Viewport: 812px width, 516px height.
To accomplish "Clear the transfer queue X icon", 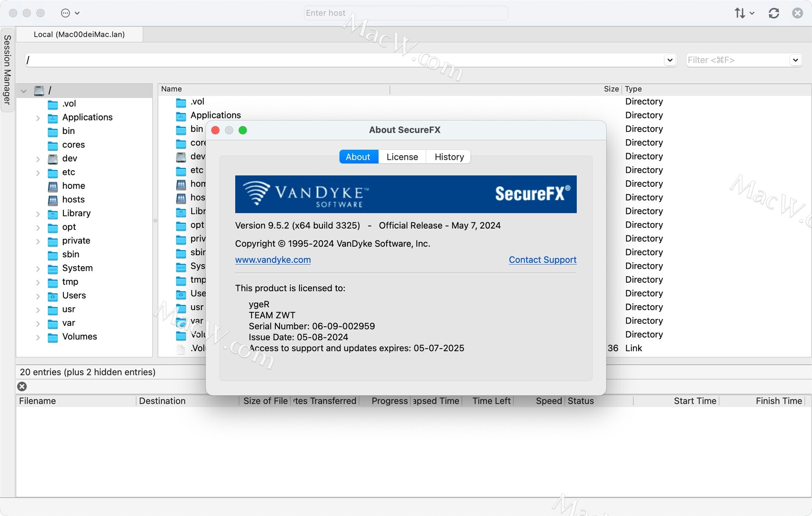I will (22, 386).
